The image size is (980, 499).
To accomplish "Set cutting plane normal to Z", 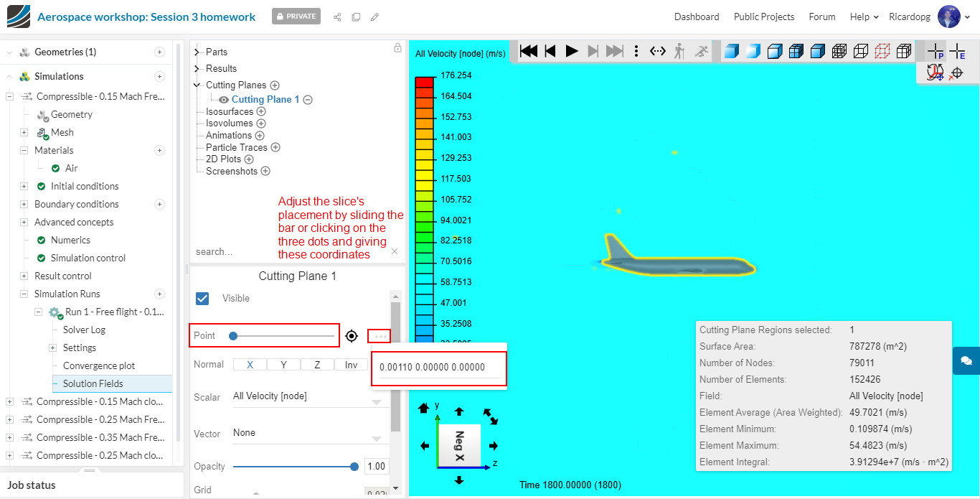I will tap(317, 365).
